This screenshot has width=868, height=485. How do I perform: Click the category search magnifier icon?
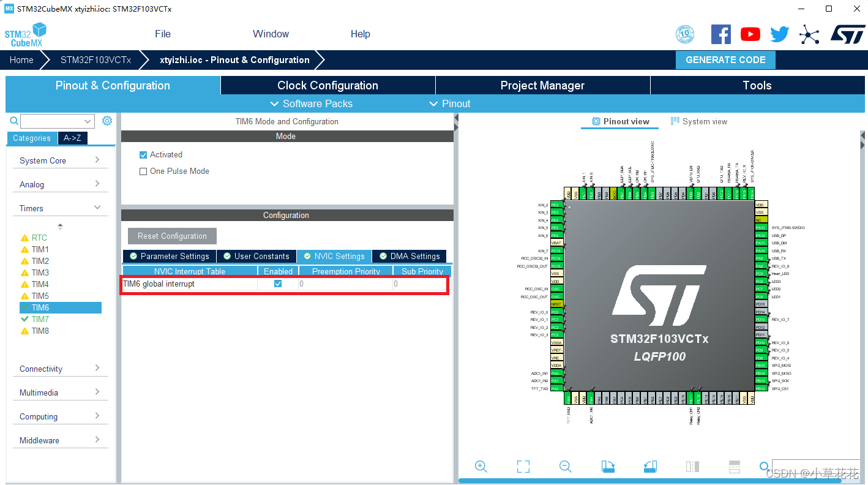[x=14, y=121]
